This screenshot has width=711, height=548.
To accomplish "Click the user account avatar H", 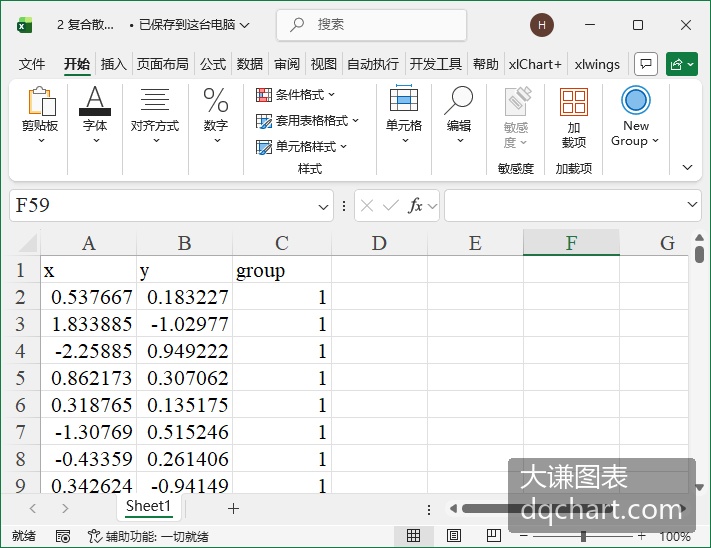I will (x=541, y=25).
